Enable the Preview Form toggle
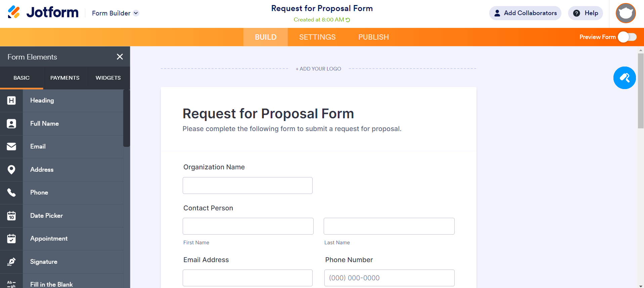Viewport: 644px width, 288px height. coord(628,37)
